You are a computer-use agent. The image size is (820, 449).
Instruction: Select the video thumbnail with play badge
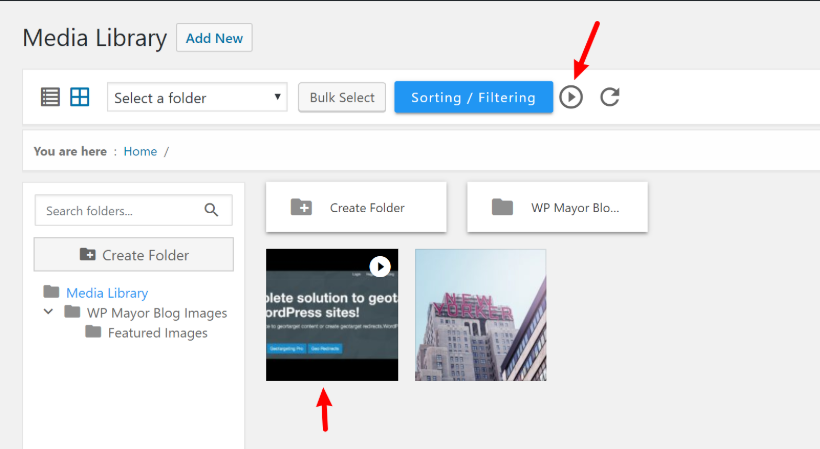(332, 315)
